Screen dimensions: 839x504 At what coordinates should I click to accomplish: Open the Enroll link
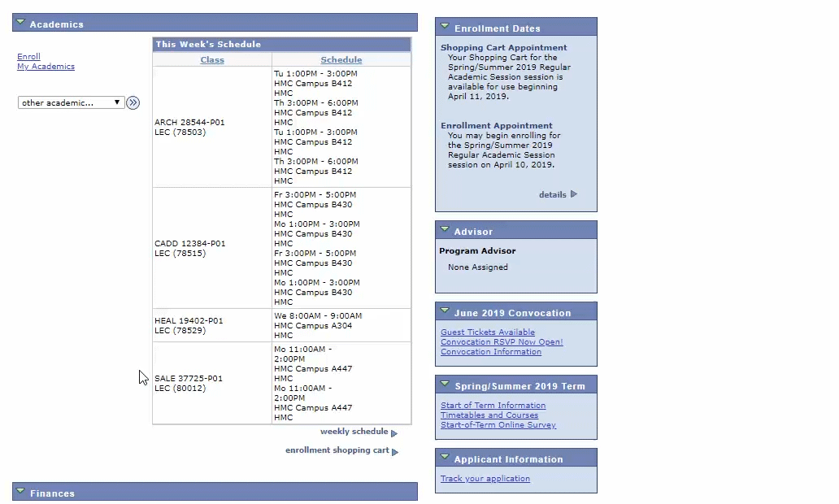[28, 57]
